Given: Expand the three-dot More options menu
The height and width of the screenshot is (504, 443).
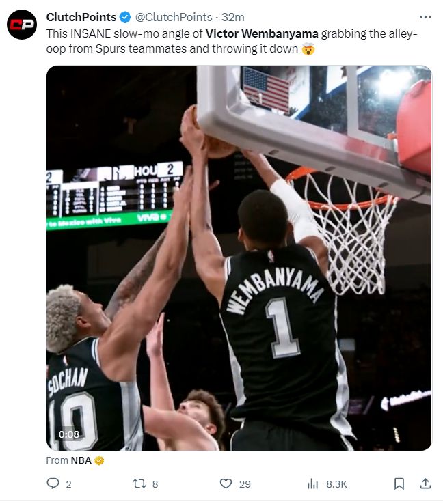Looking at the screenshot, I should click(425, 17).
